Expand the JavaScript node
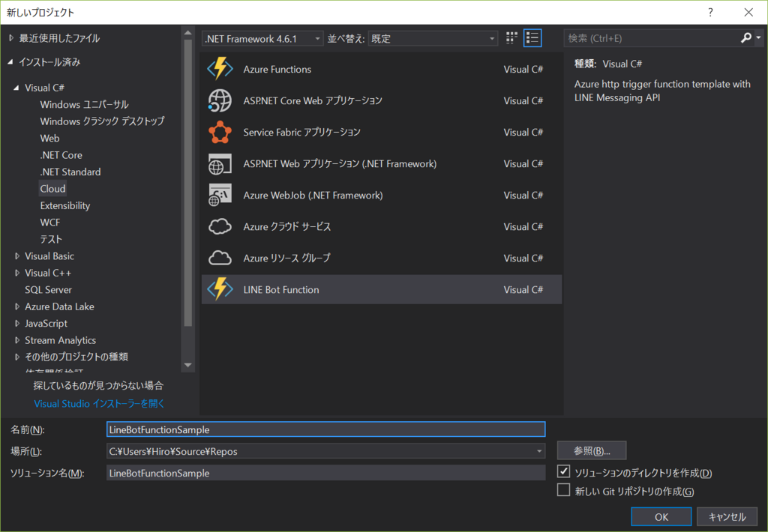 pos(17,324)
